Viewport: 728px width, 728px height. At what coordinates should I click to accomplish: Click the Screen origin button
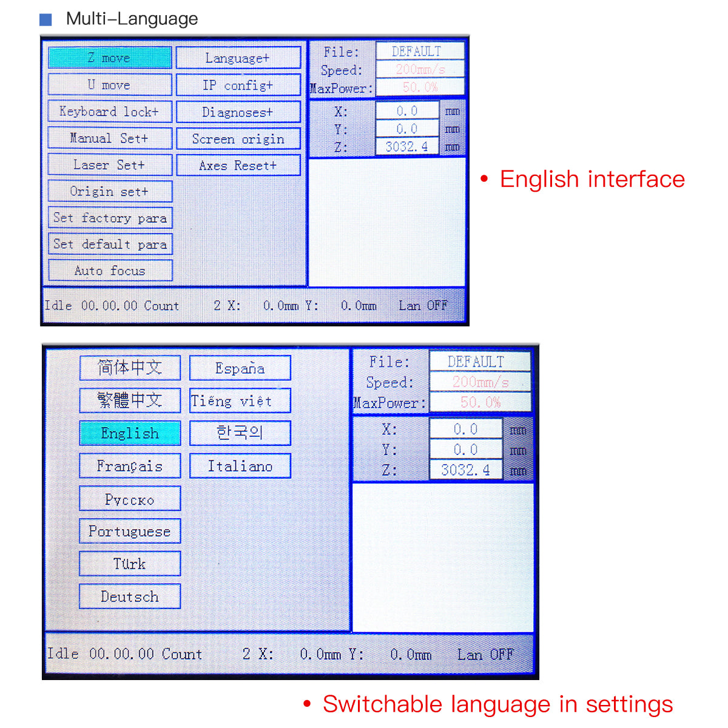coord(238,139)
